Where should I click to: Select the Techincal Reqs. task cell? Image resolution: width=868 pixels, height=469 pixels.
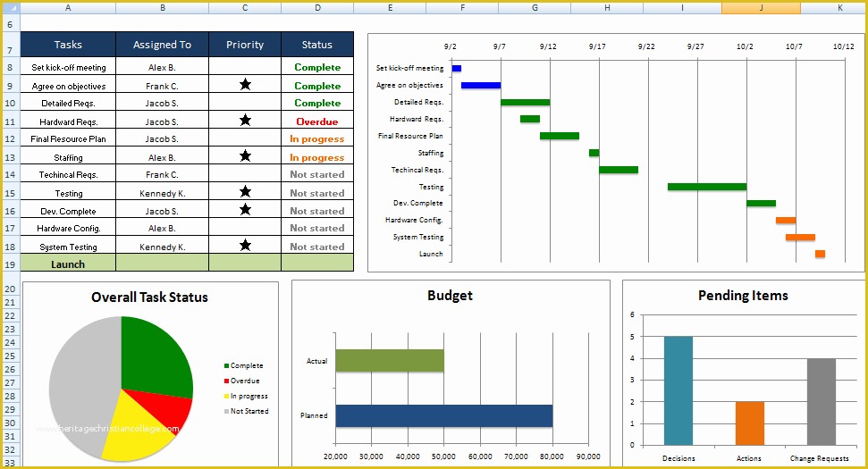point(68,174)
